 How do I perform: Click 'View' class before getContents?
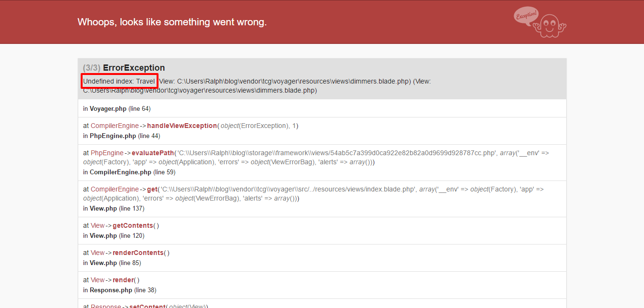tap(97, 225)
